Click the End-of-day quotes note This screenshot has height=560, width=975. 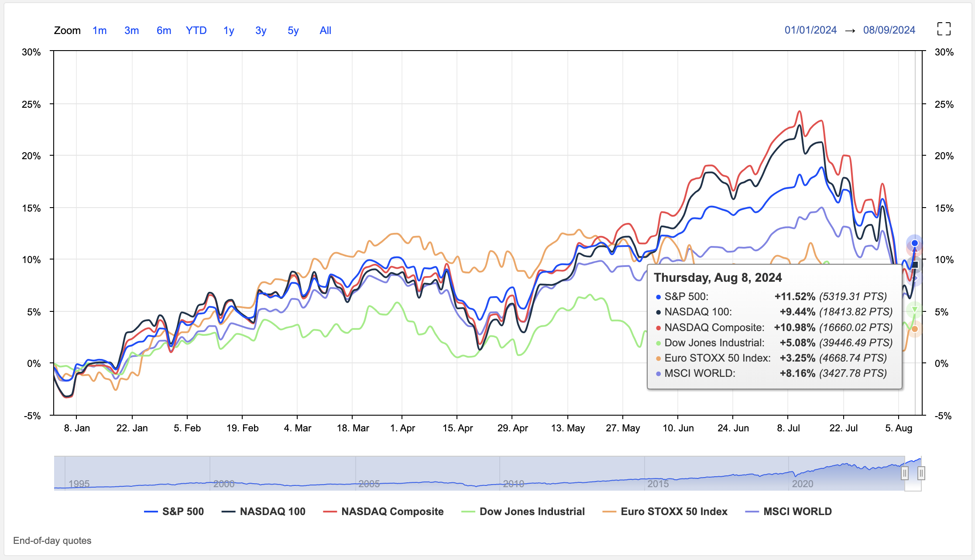(x=52, y=541)
